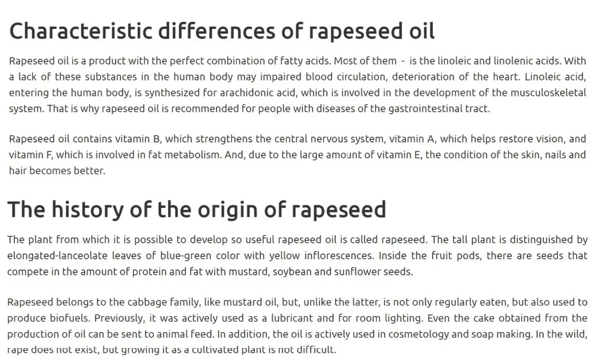The height and width of the screenshot is (364, 592).
Task: Click the "Characteristic differences of rapeseed oil" heading
Action: 222,31
